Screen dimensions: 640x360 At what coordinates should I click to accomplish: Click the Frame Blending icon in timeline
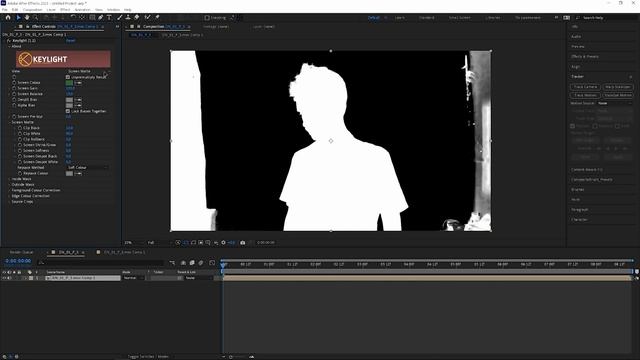192,263
